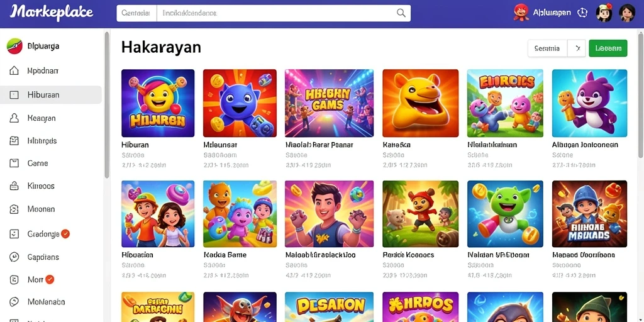Click the Albugan Jonloonean title text
The width and height of the screenshot is (644, 322).
click(585, 145)
